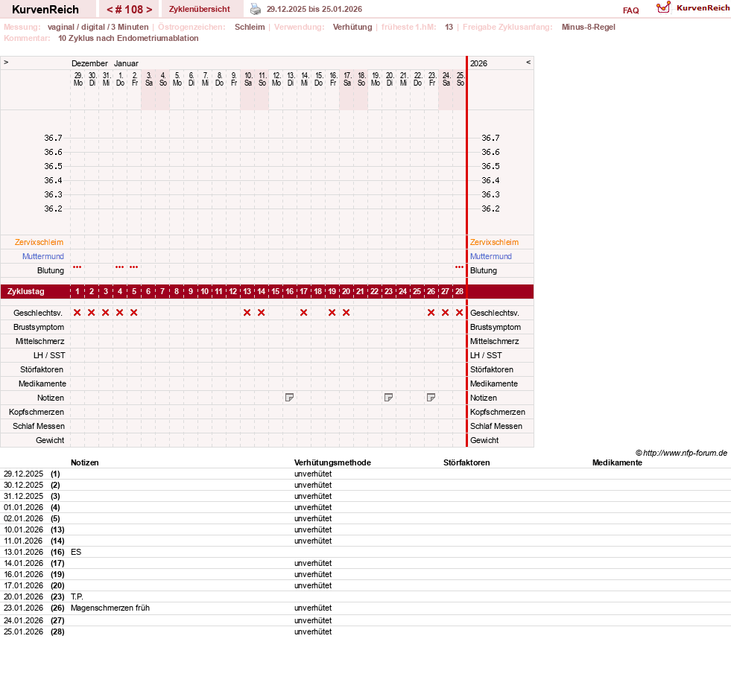This screenshot has width=731, height=700.
Task: Click the left 'Schlaf Messen' row label
Action: click(x=39, y=426)
